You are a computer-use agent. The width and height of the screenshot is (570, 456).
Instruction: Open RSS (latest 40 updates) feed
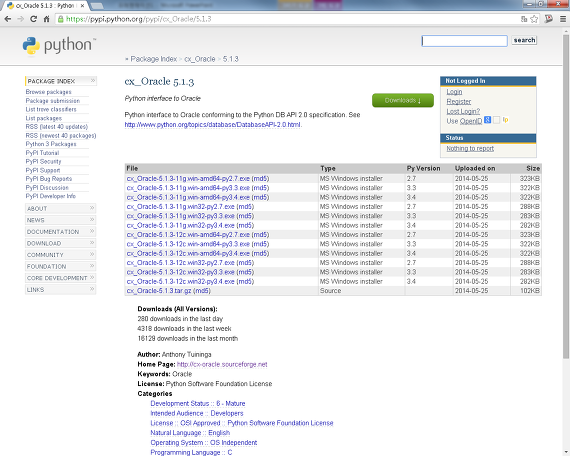(57, 127)
